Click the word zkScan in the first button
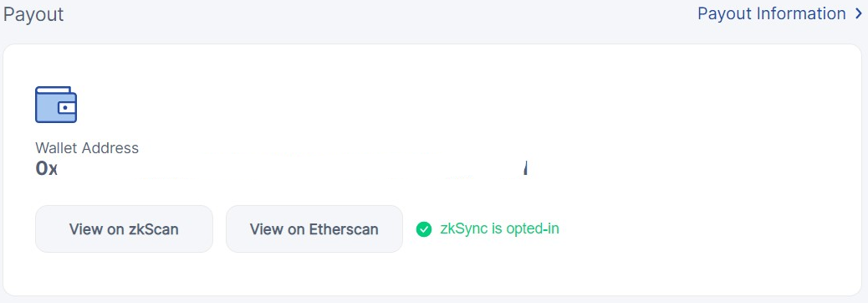 pyautogui.click(x=153, y=229)
